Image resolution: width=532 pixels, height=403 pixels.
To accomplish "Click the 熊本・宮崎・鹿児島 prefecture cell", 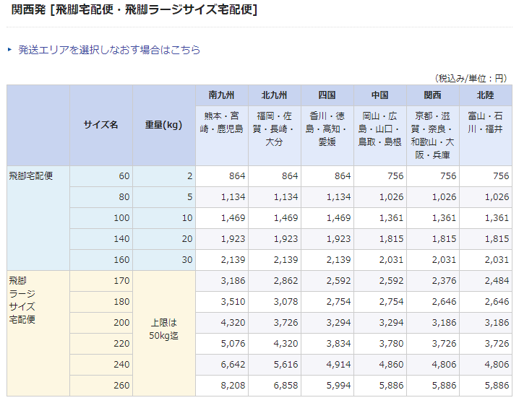I will tap(221, 122).
